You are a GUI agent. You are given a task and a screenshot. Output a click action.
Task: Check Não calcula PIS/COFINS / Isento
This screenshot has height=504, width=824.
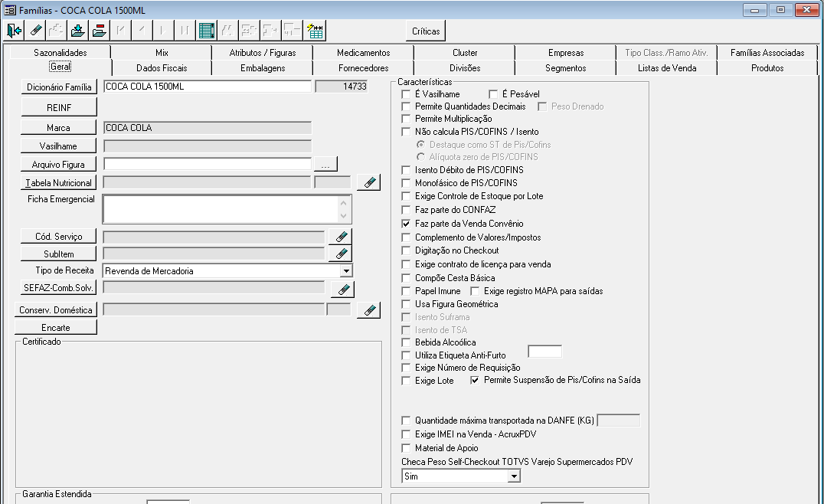[x=406, y=132]
